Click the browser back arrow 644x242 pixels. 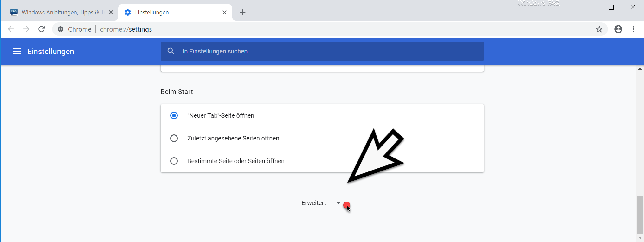(x=11, y=29)
